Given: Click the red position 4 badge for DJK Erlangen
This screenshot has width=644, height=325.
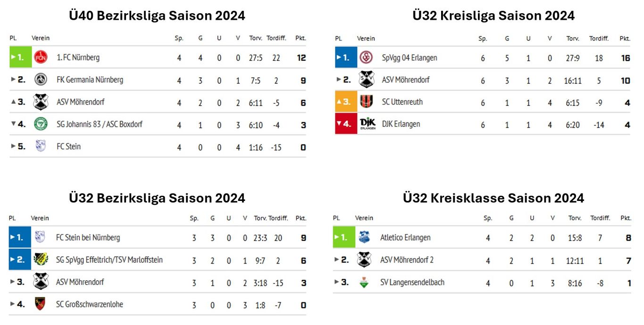Looking at the screenshot, I should (346, 124).
